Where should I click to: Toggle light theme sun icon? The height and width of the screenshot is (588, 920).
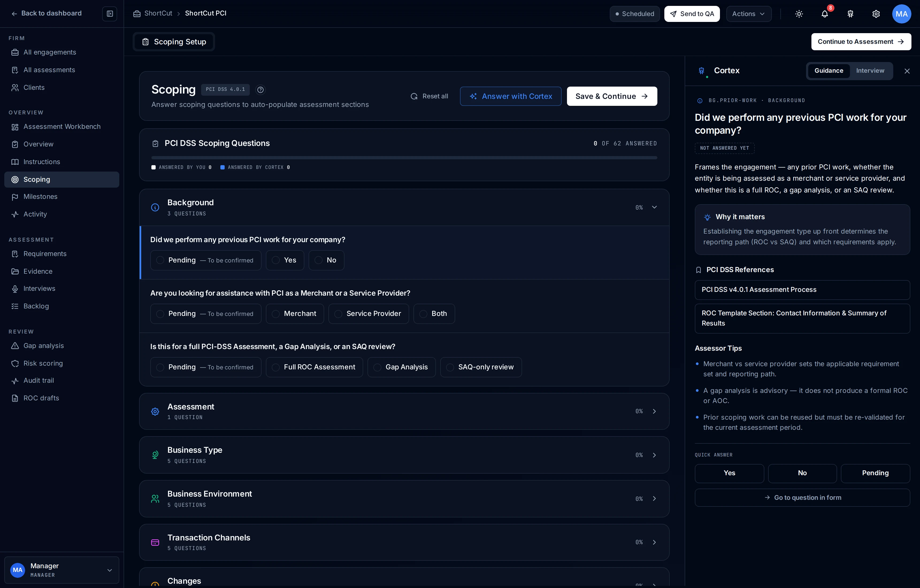799,14
